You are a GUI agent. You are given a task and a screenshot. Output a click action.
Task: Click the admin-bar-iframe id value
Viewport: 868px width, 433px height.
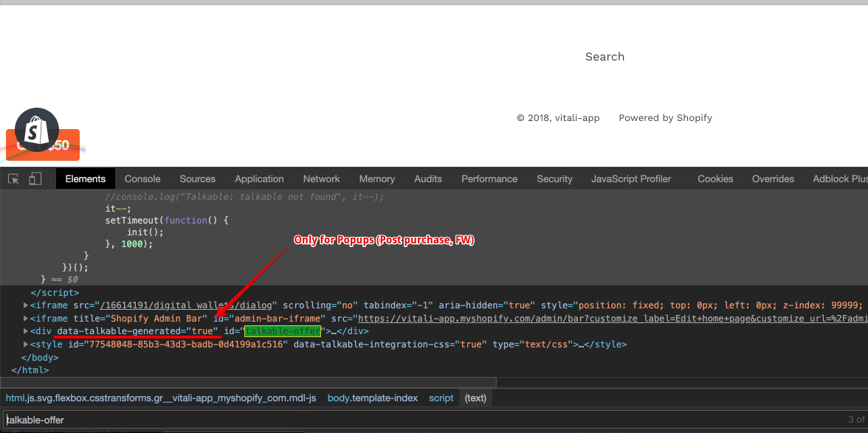click(x=276, y=318)
